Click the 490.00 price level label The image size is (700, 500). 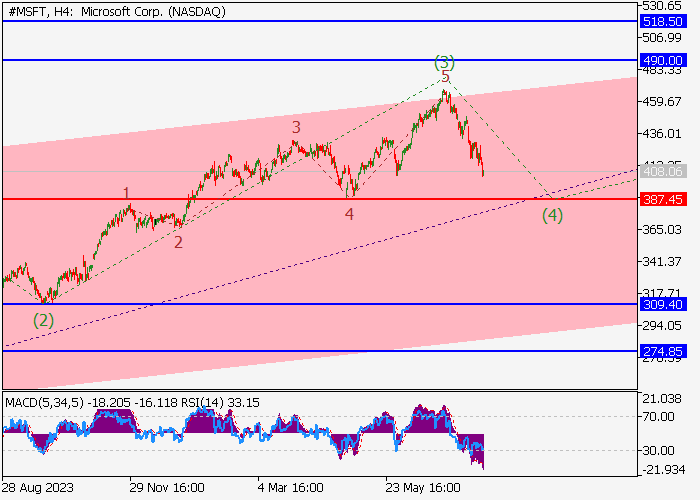click(x=662, y=60)
